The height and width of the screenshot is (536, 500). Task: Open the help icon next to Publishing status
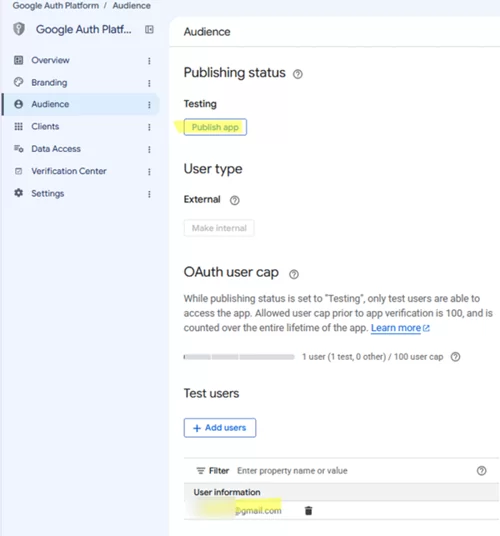point(298,74)
